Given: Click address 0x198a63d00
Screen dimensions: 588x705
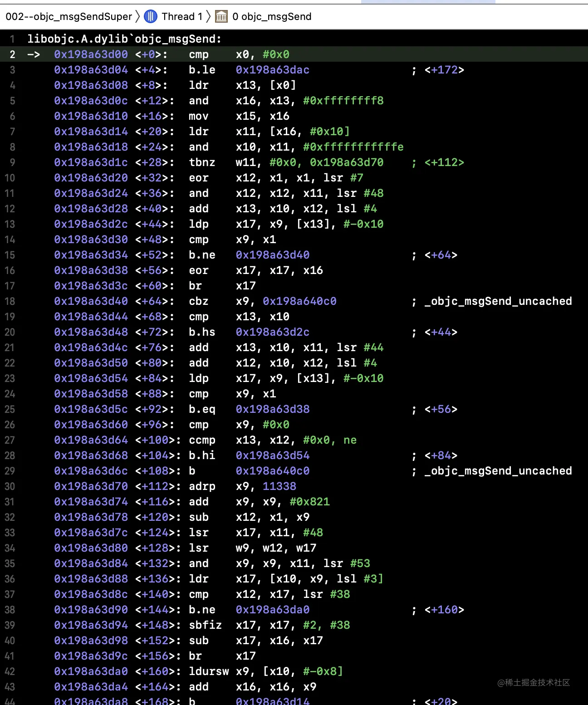Looking at the screenshot, I should click(x=91, y=54).
